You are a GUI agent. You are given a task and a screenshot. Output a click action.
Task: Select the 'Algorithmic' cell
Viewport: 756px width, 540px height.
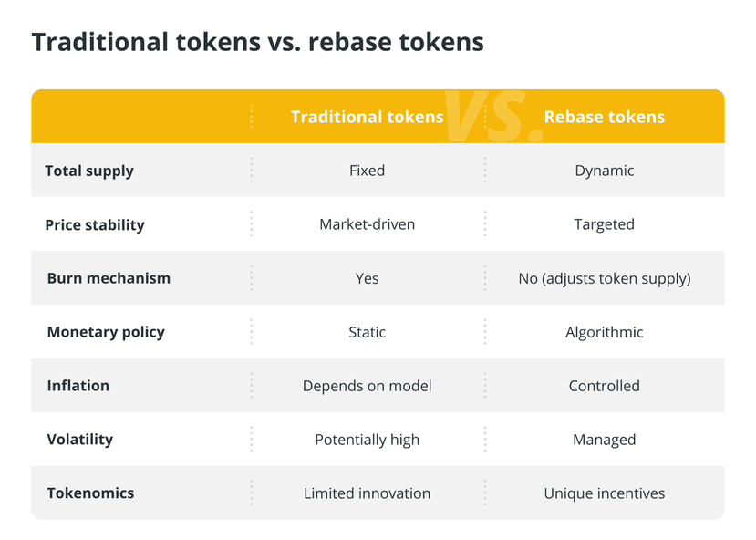click(604, 332)
